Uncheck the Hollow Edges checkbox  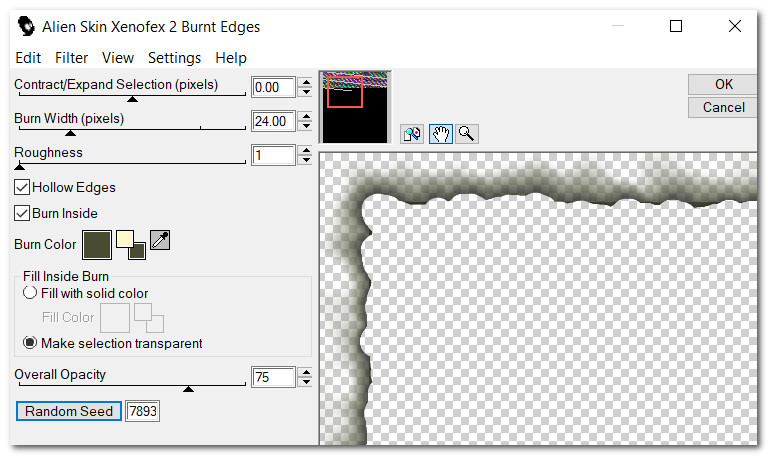click(22, 187)
